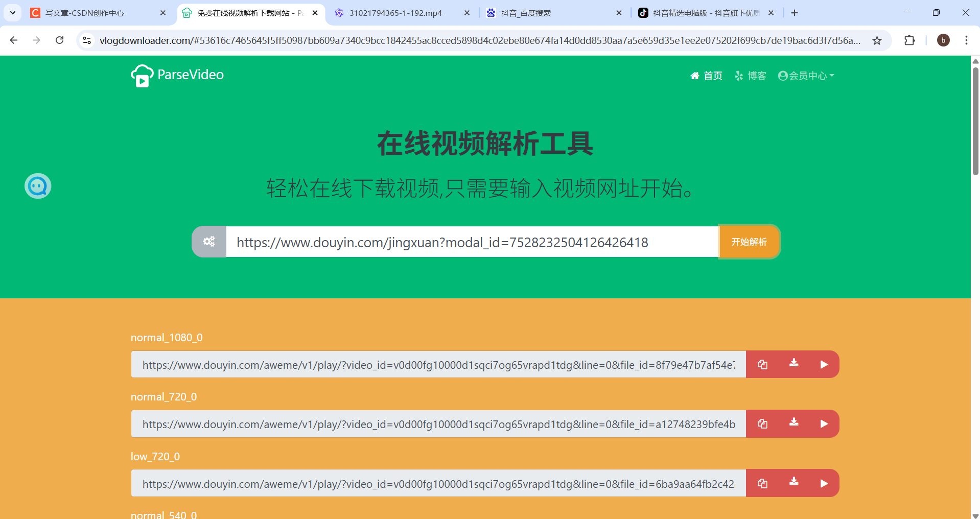Screen dimensions: 980x519
Task: Open the browser extensions menu
Action: coord(909,40)
